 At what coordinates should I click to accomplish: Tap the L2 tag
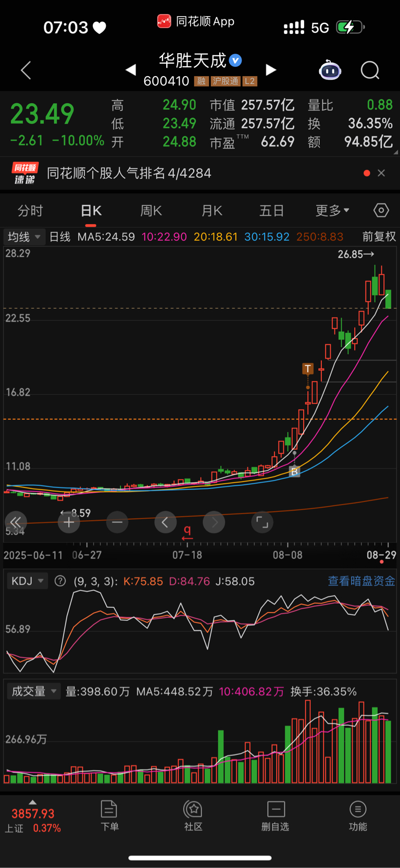(250, 81)
